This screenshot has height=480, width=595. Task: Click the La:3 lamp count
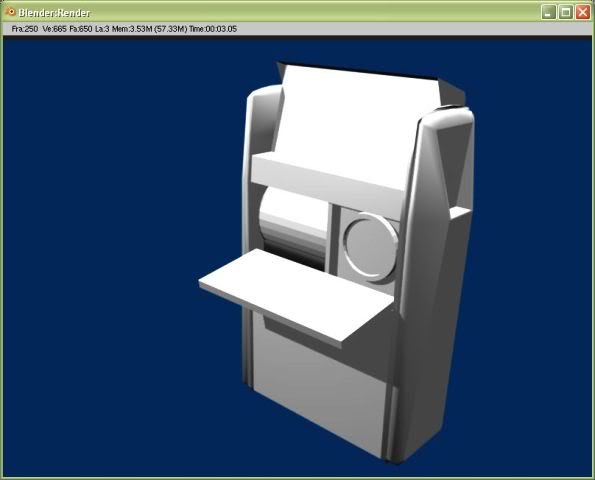coord(102,29)
